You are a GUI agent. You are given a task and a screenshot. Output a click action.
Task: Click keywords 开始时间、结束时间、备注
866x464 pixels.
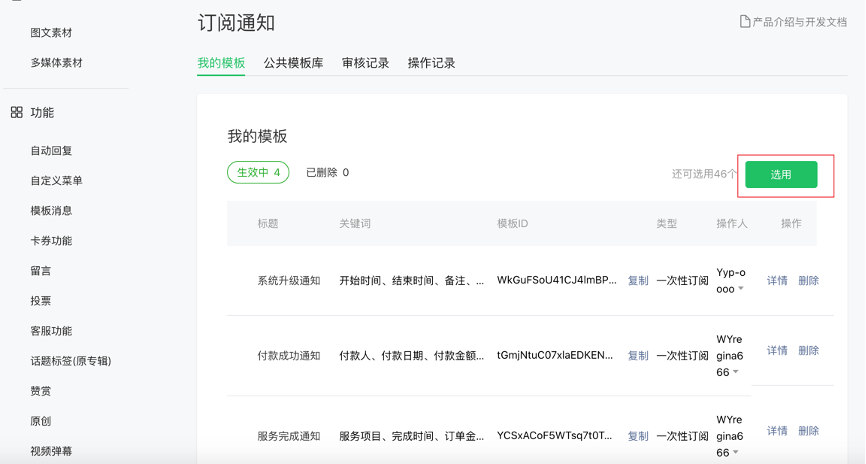(411, 281)
